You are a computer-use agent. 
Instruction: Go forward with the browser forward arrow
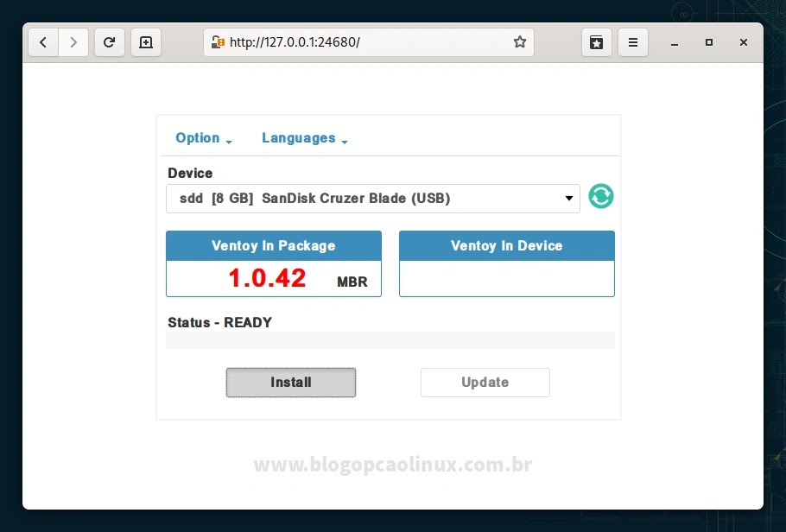[x=73, y=42]
